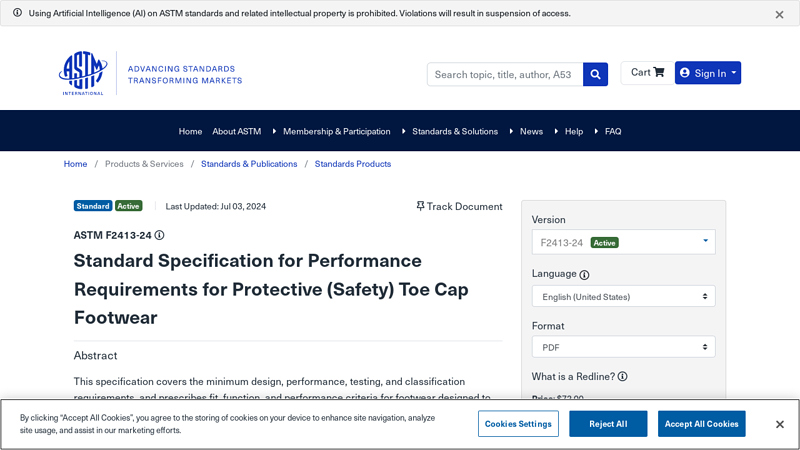Open the Format PDF dropdown
The image size is (800, 450).
[x=623, y=347]
